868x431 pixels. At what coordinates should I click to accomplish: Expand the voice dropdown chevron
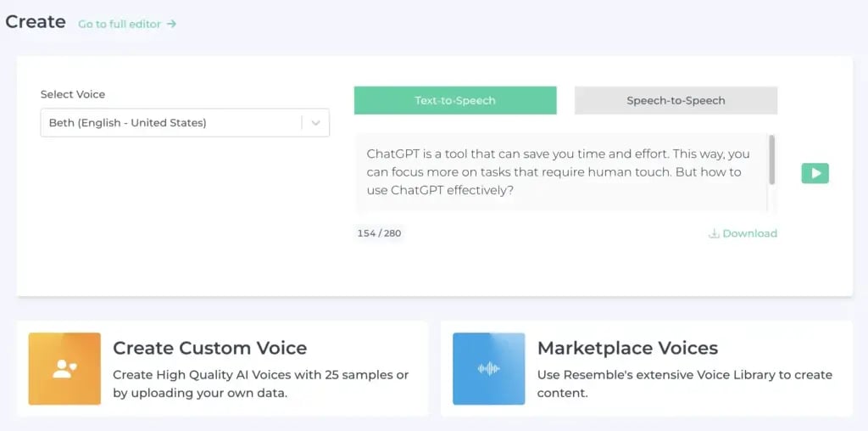[315, 123]
